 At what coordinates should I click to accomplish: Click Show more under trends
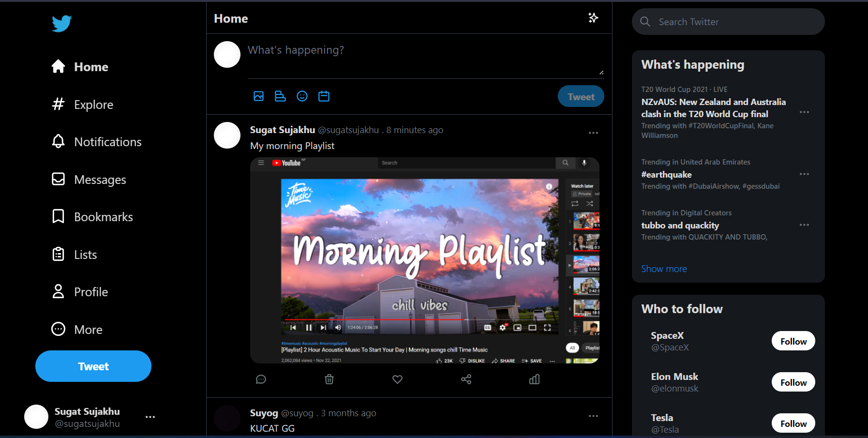(664, 269)
